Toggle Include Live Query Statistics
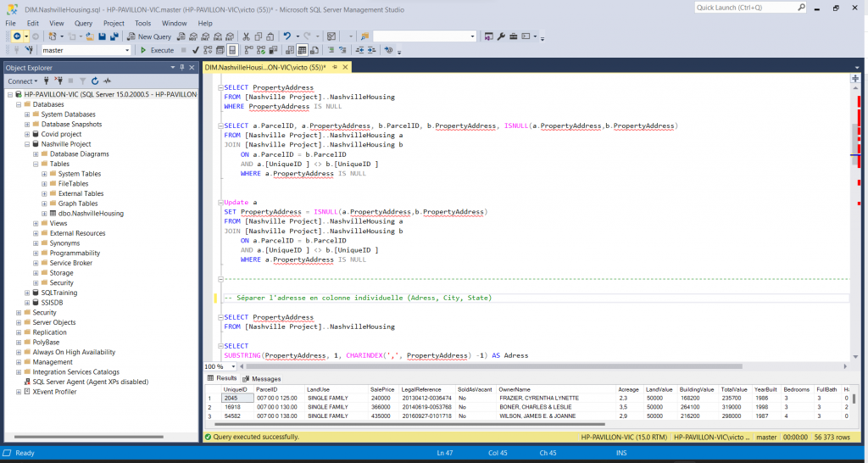 click(x=261, y=50)
